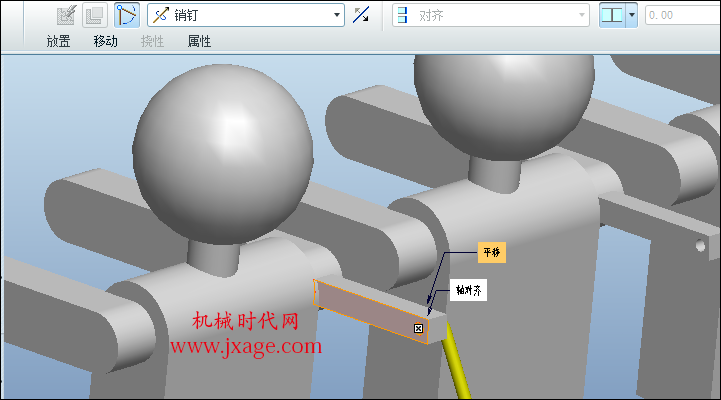Flip the constraint orientation with the arrow icon
This screenshot has height=400, width=721.
tap(361, 15)
